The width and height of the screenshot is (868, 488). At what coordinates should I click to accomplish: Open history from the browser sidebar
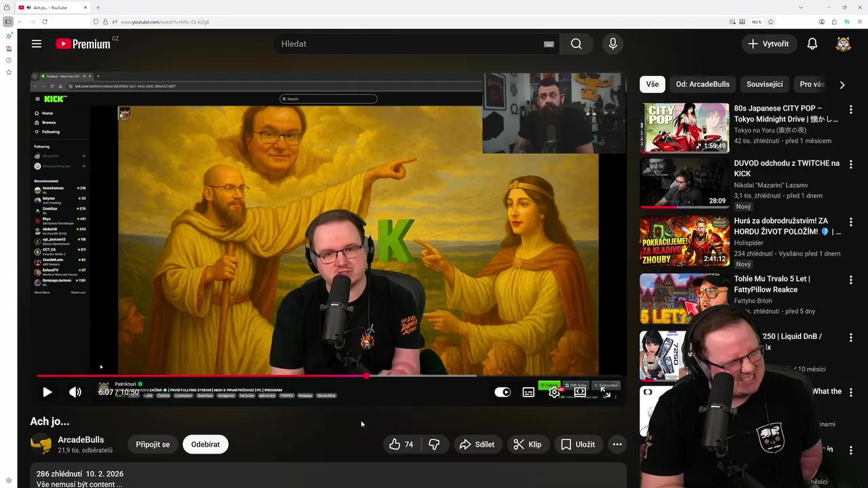point(9,60)
